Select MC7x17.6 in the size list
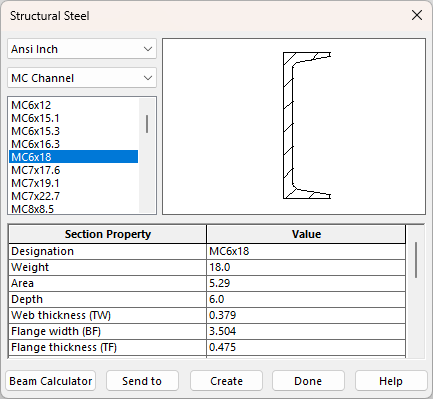 [73, 170]
